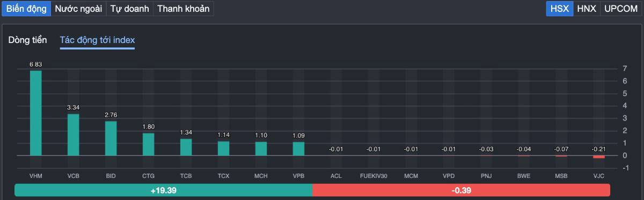Click the 1.80 value label

[148, 126]
